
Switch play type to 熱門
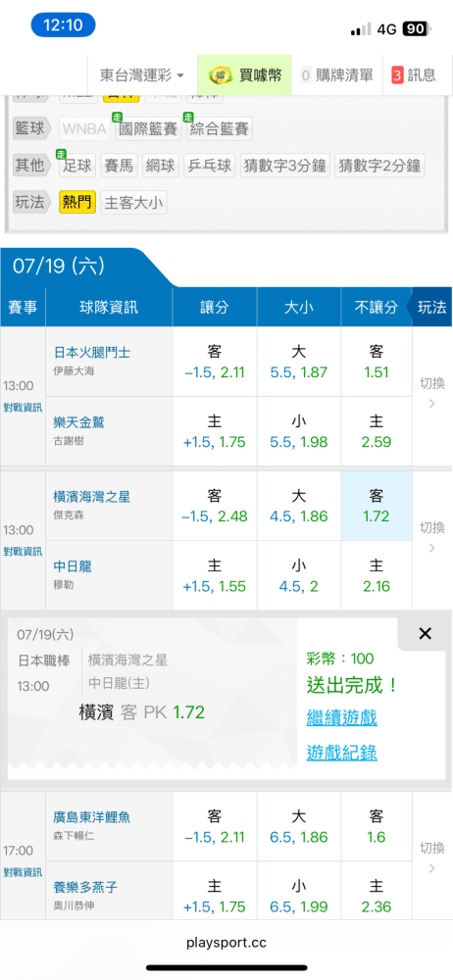76,203
